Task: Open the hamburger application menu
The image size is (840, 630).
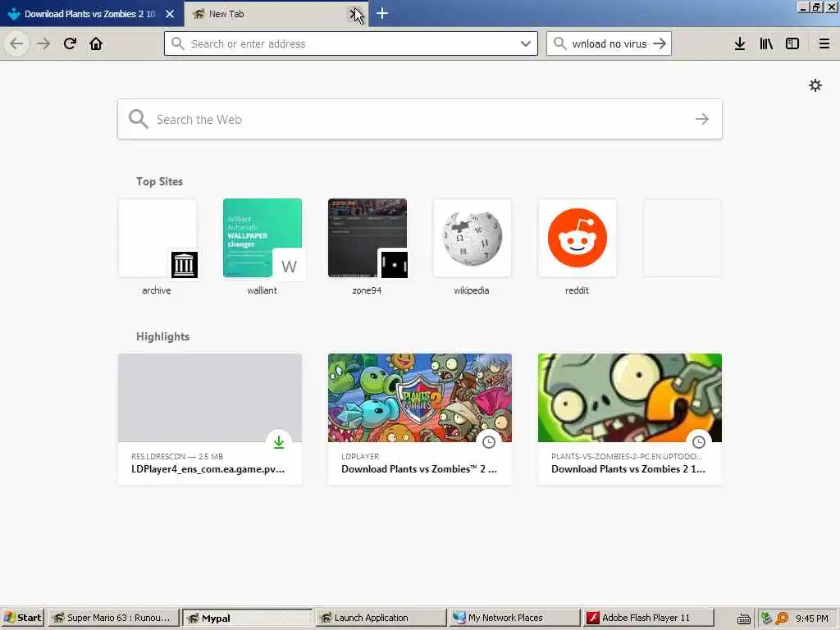Action: [824, 43]
